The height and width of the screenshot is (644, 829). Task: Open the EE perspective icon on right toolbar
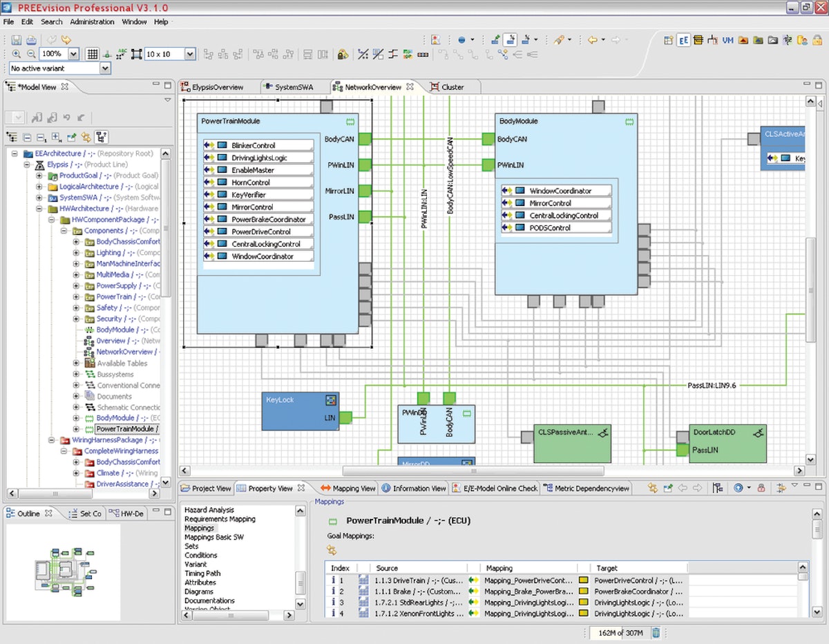[x=683, y=40]
